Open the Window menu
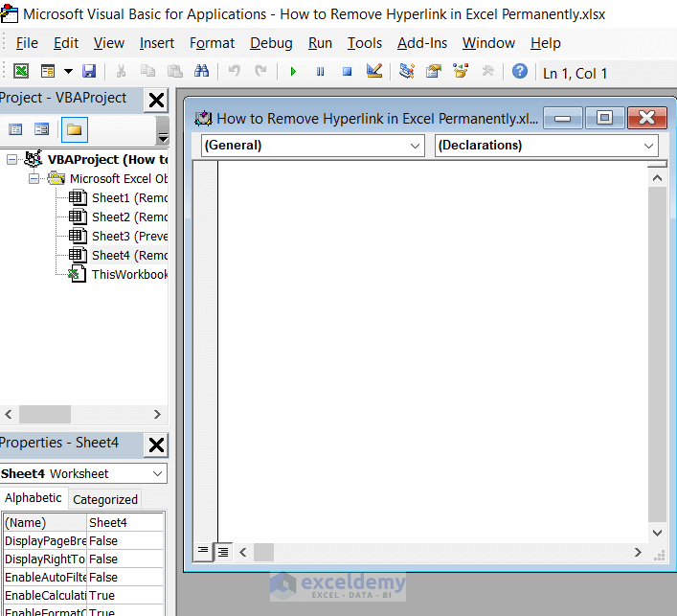Screen dimensions: 677x616 [x=488, y=43]
